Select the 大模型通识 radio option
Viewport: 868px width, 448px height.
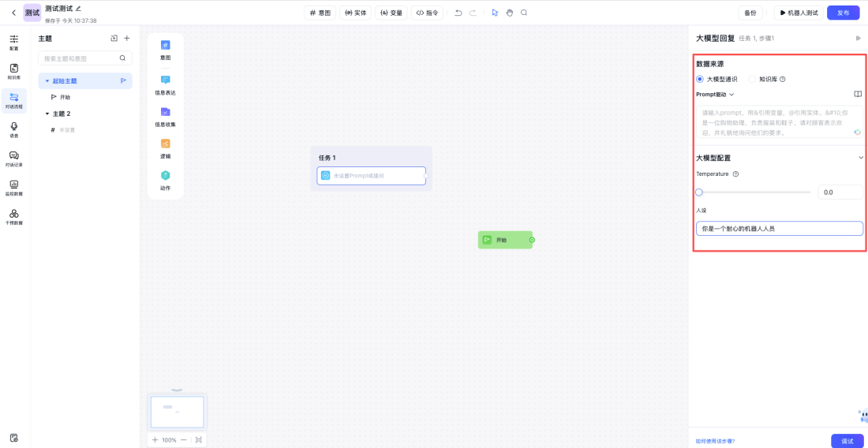tap(700, 79)
